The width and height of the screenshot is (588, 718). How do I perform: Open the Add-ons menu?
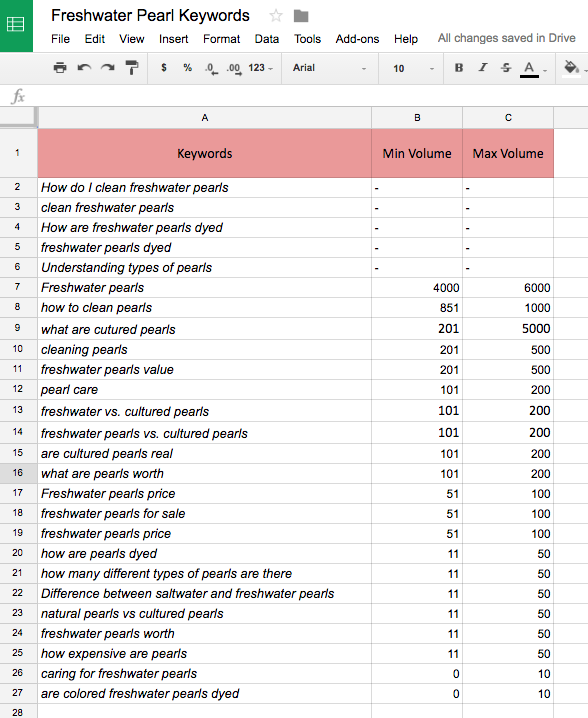point(357,39)
